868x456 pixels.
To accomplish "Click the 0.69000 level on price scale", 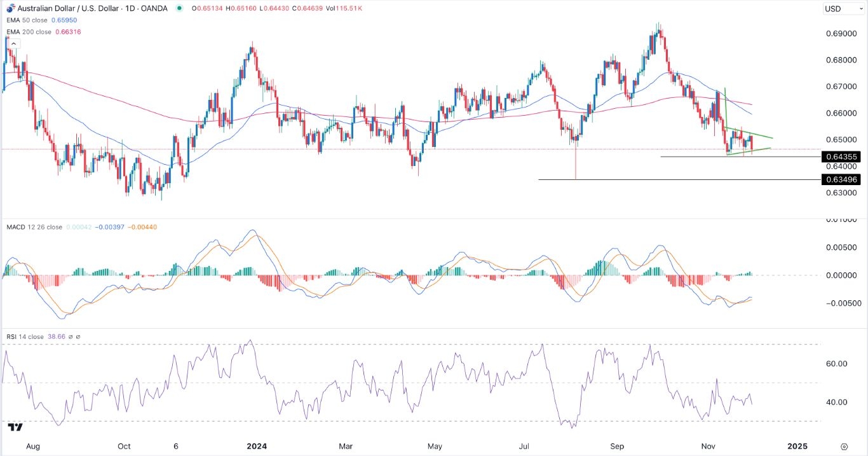I will point(840,33).
